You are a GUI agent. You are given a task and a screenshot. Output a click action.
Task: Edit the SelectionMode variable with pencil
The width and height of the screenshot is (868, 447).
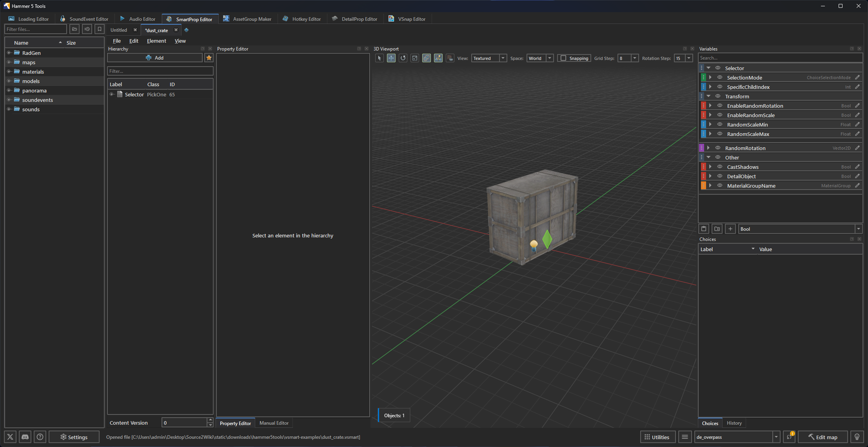(857, 78)
